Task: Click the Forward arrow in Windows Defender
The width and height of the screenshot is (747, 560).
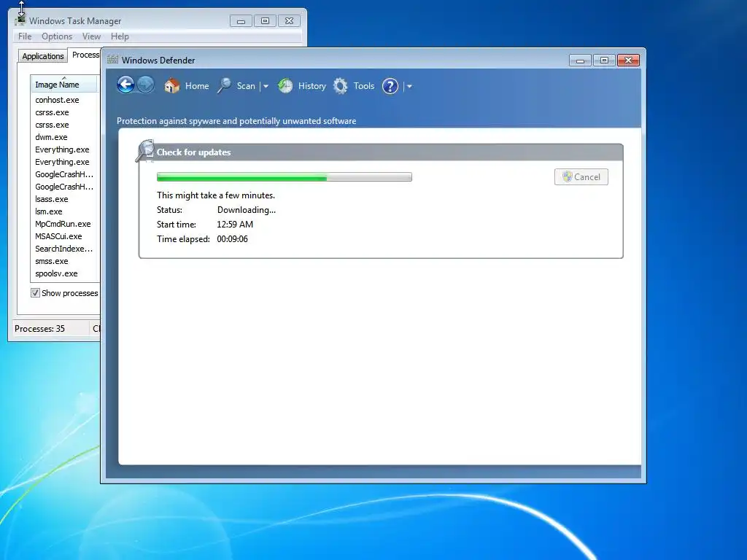Action: (146, 85)
